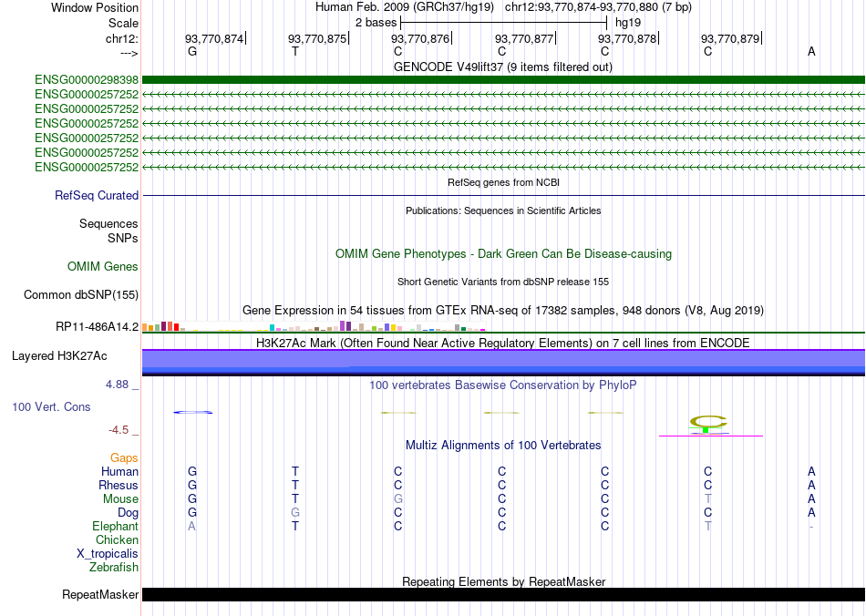The width and height of the screenshot is (866, 616).
Task: Select the chr12:93,770,874-93,770,880 (7 bp) position text
Action: (x=598, y=7)
